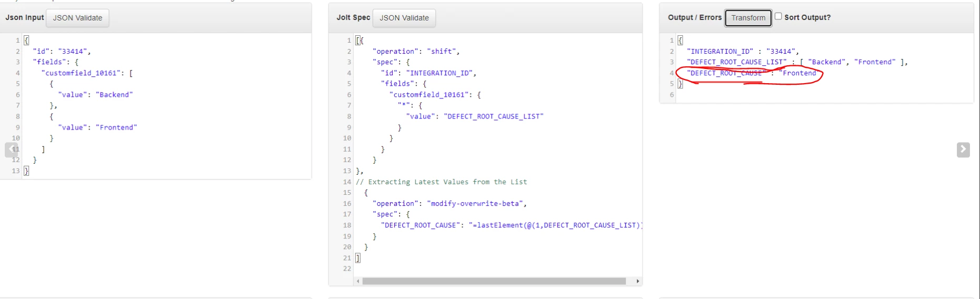Run the Transform button
Viewport: 980px width, 299px height.
pos(748,18)
